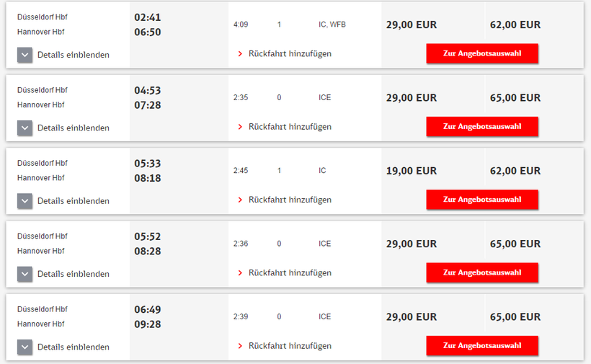Click the transfer count on 02:41 connection
Viewport: 591px width, 364px height.
point(279,25)
